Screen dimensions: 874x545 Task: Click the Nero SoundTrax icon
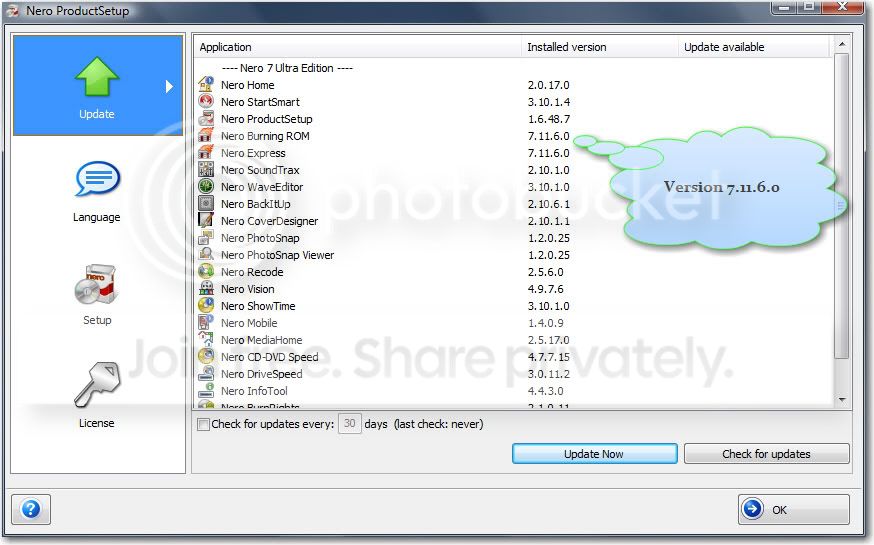[x=206, y=169]
